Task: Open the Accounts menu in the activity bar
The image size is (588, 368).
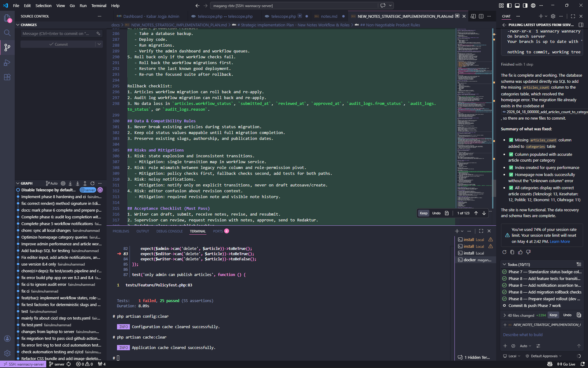Action: (7, 339)
